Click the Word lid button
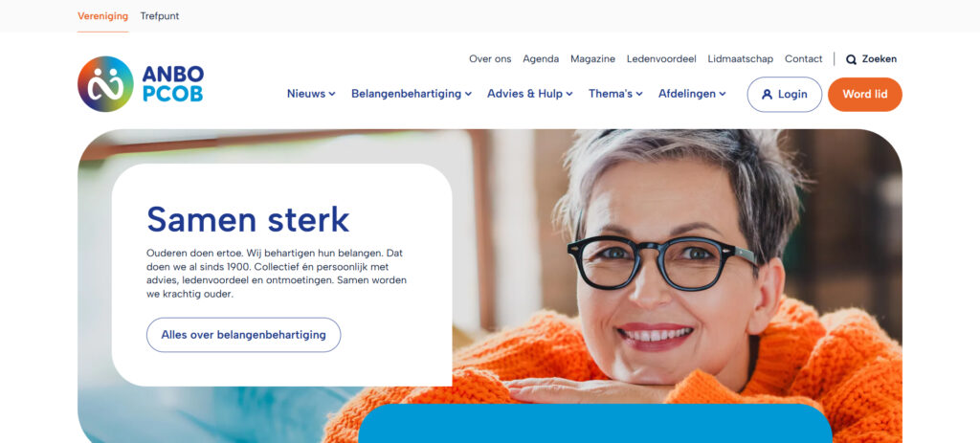 point(865,95)
